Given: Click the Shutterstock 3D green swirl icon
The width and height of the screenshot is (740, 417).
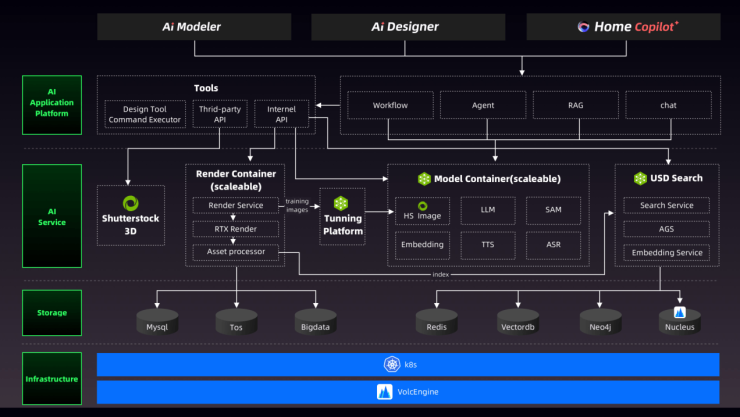Looking at the screenshot, I should click(130, 203).
